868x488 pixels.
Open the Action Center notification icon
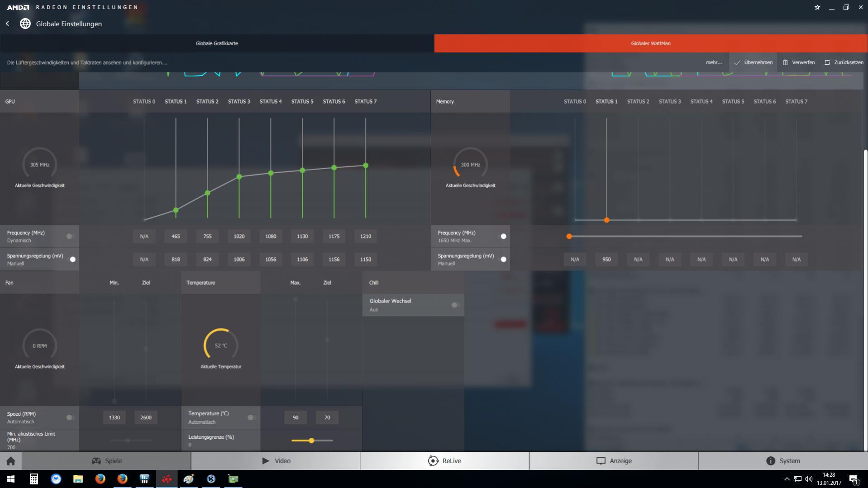[x=854, y=479]
